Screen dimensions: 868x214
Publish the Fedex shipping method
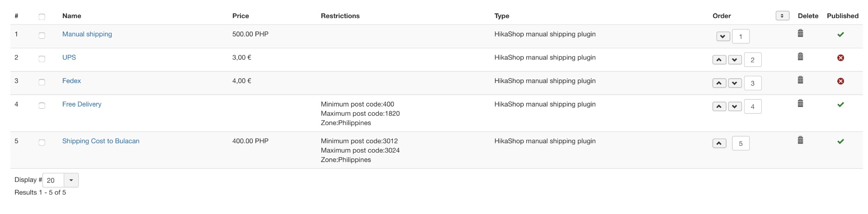click(840, 81)
